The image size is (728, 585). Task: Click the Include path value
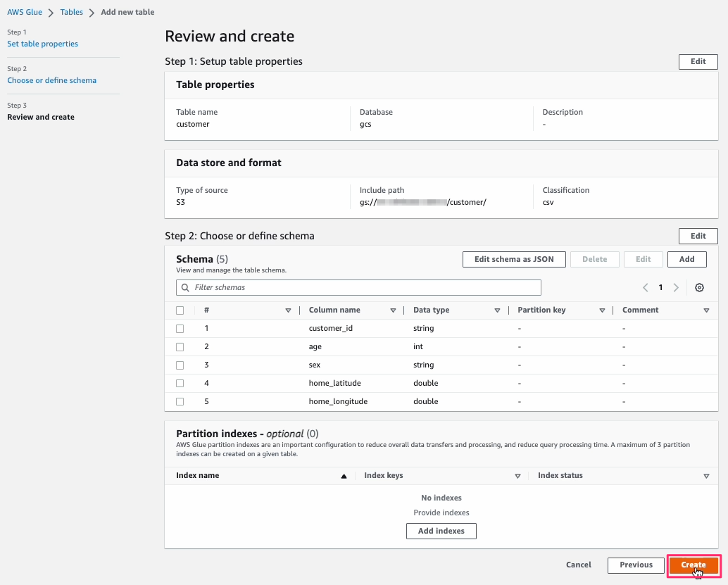point(423,203)
